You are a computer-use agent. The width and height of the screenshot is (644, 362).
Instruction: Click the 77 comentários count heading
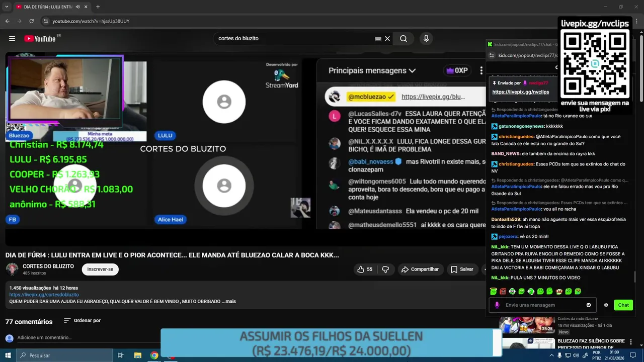click(29, 322)
